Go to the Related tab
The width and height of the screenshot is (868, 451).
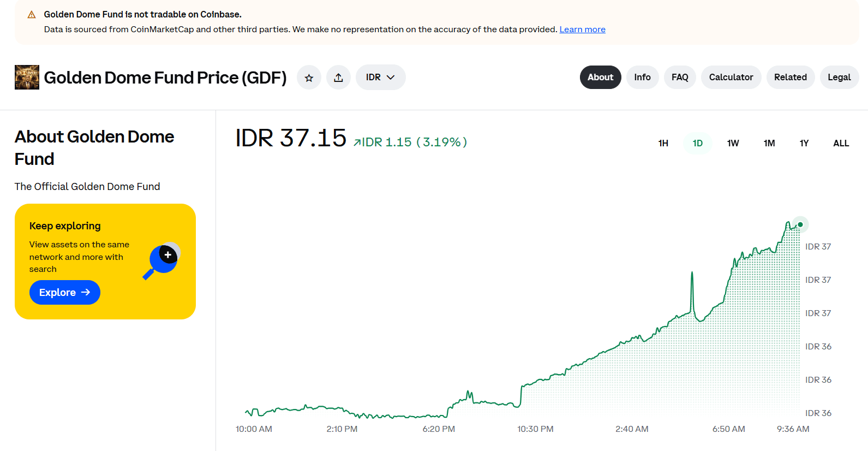[x=791, y=78]
